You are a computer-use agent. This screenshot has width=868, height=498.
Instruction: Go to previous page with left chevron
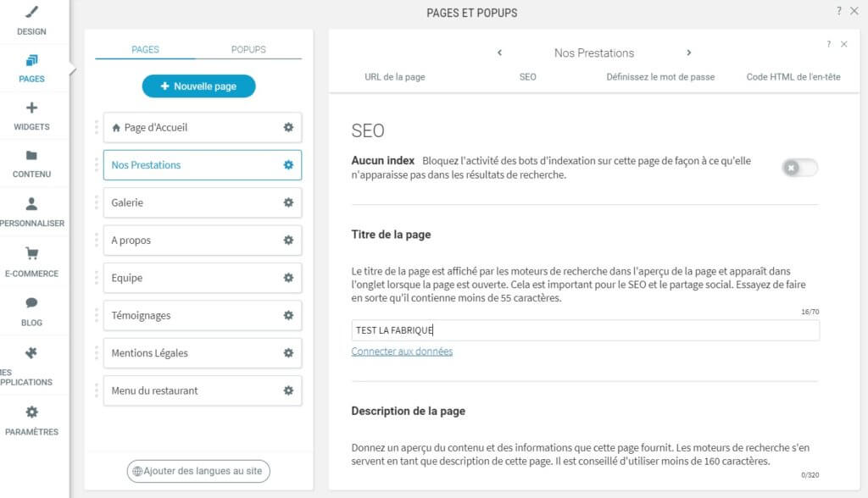click(499, 53)
